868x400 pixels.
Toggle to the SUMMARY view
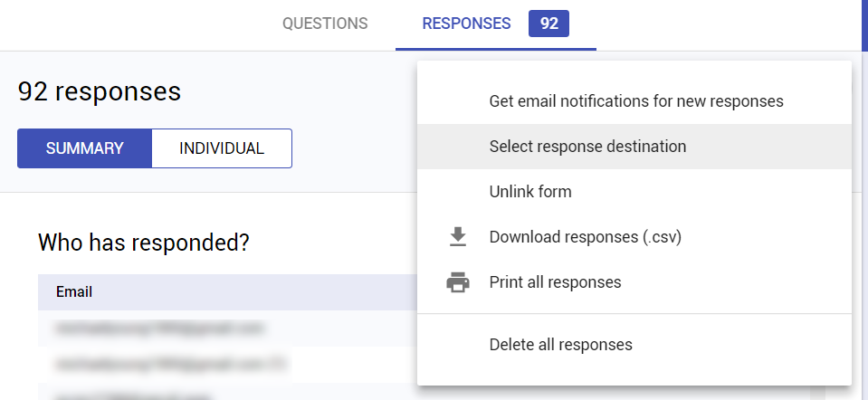point(85,148)
